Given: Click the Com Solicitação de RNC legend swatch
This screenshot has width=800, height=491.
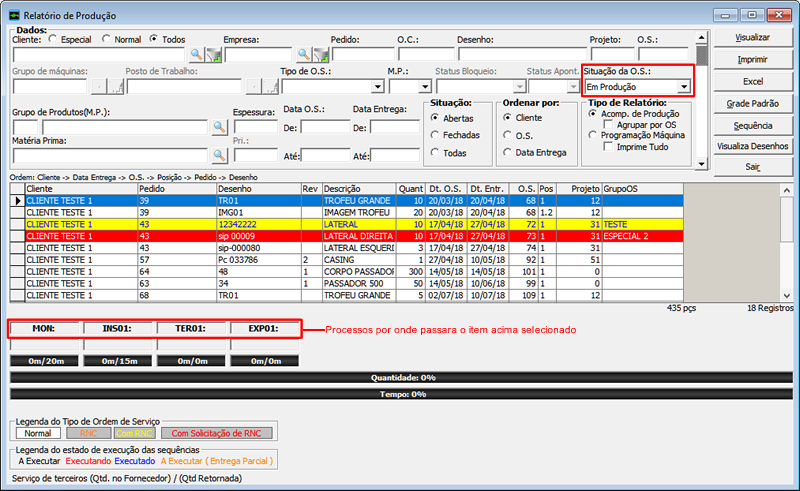Looking at the screenshot, I should 216,433.
